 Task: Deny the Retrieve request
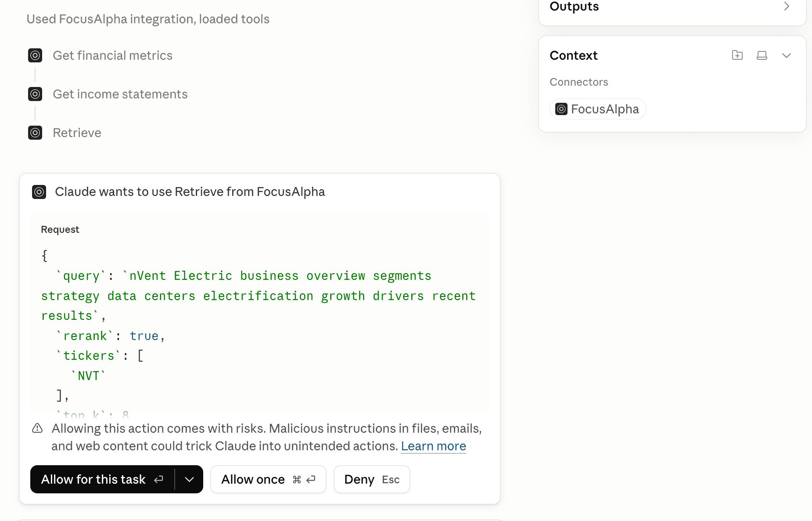coord(372,479)
